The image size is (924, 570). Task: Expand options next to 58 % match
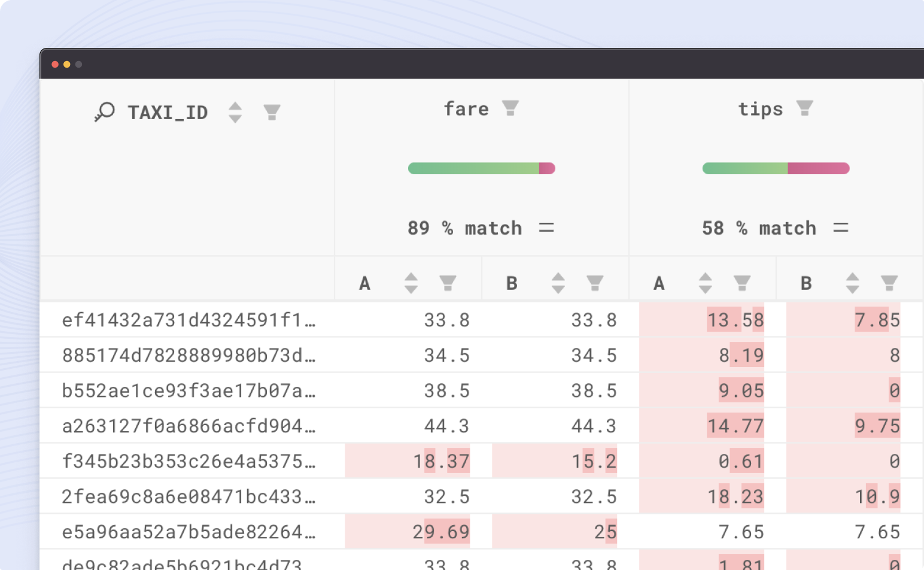(x=841, y=228)
